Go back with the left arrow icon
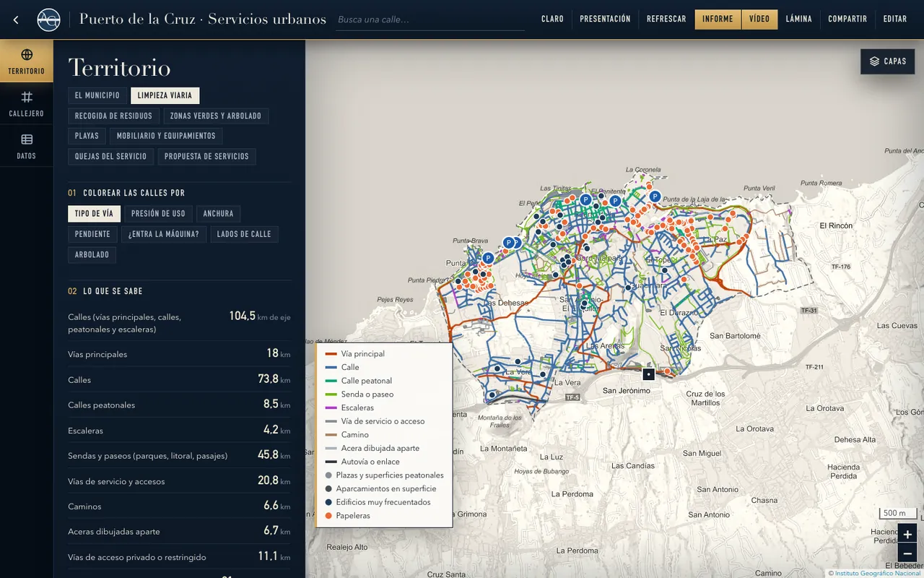Screen dimensions: 924x578 (16, 20)
